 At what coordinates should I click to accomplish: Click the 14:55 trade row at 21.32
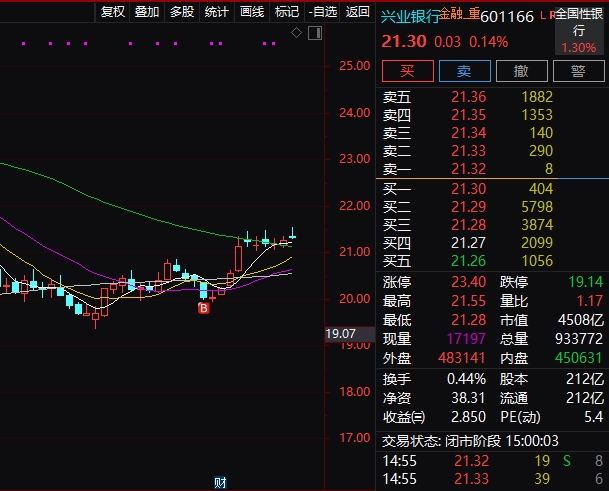[492, 461]
